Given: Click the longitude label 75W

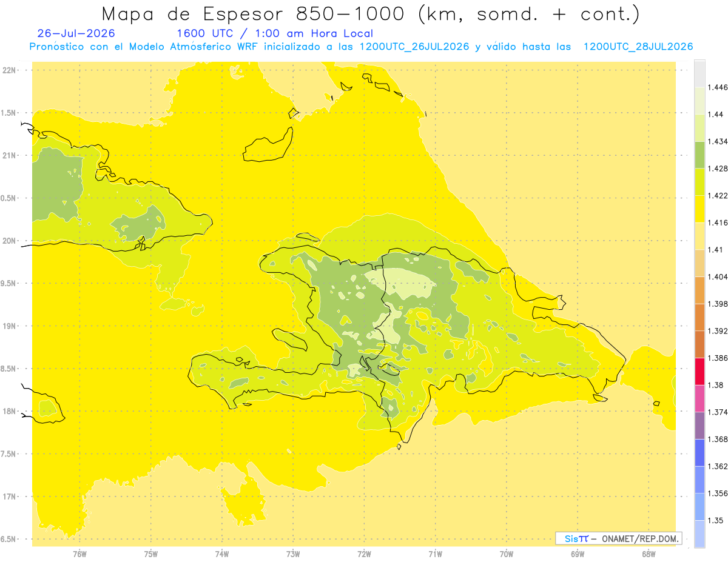Looking at the screenshot, I should point(150,554).
